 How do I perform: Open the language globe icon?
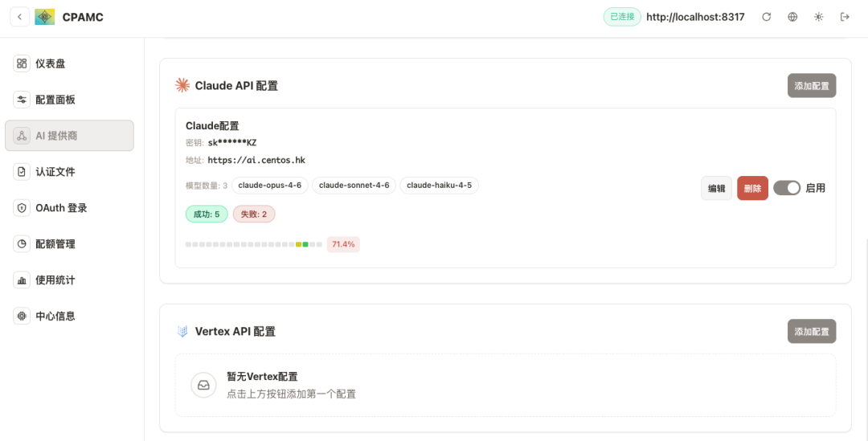click(792, 17)
